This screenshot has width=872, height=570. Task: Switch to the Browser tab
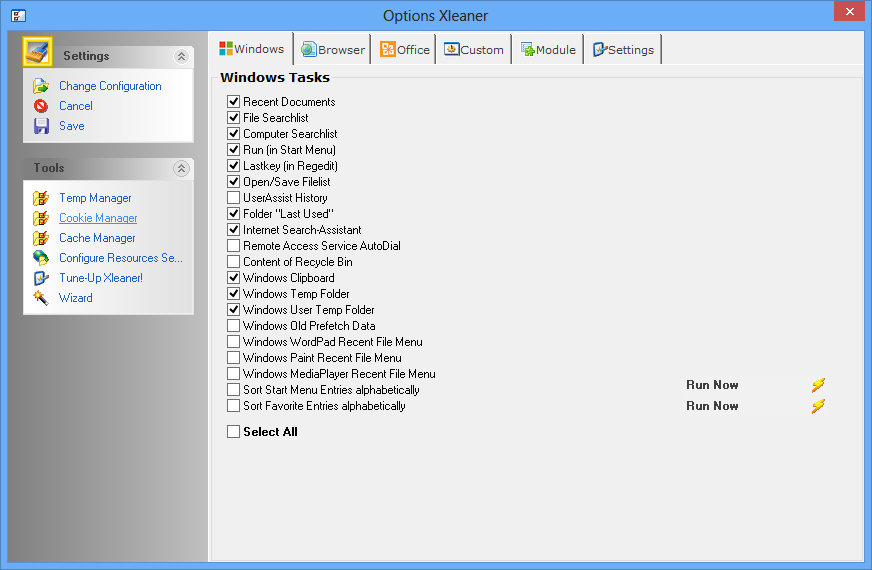tap(333, 49)
